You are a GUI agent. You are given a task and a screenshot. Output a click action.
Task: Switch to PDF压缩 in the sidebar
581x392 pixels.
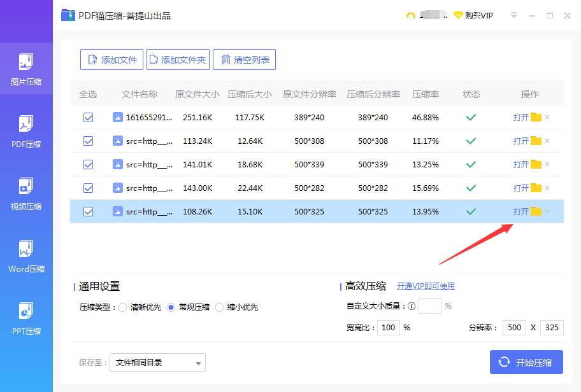click(26, 131)
